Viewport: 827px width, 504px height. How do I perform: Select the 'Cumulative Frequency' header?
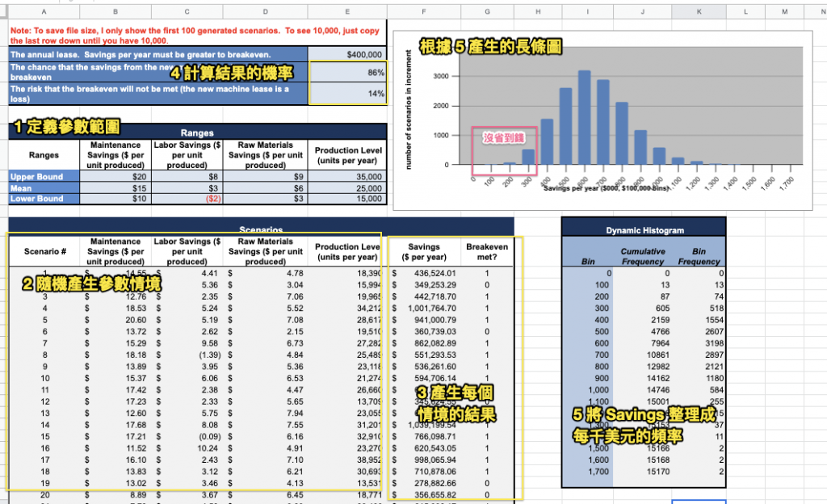point(642,256)
